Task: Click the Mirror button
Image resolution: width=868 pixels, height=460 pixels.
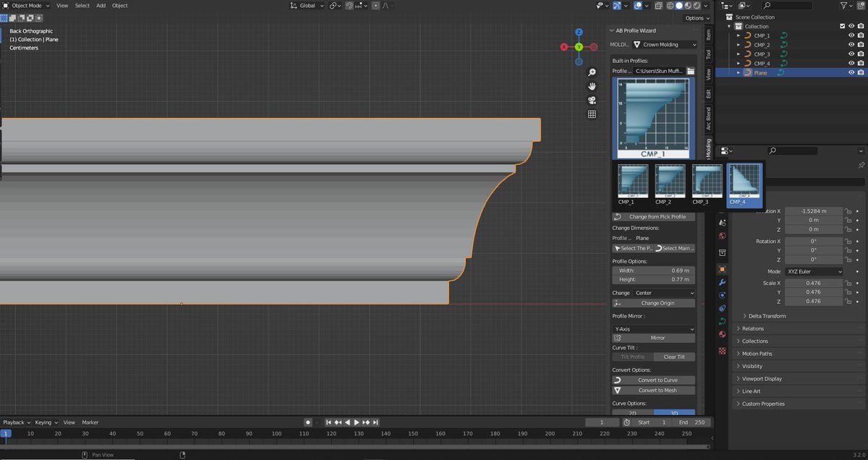Action: coord(653,338)
